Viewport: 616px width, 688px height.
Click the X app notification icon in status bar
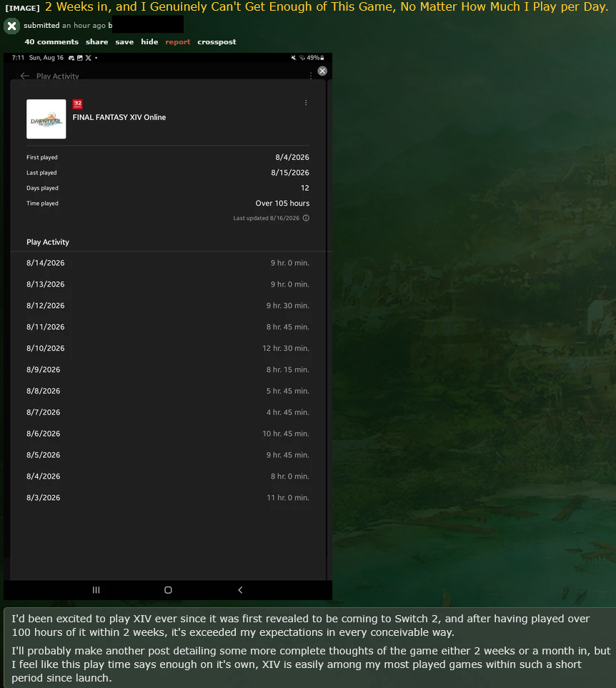point(88,58)
